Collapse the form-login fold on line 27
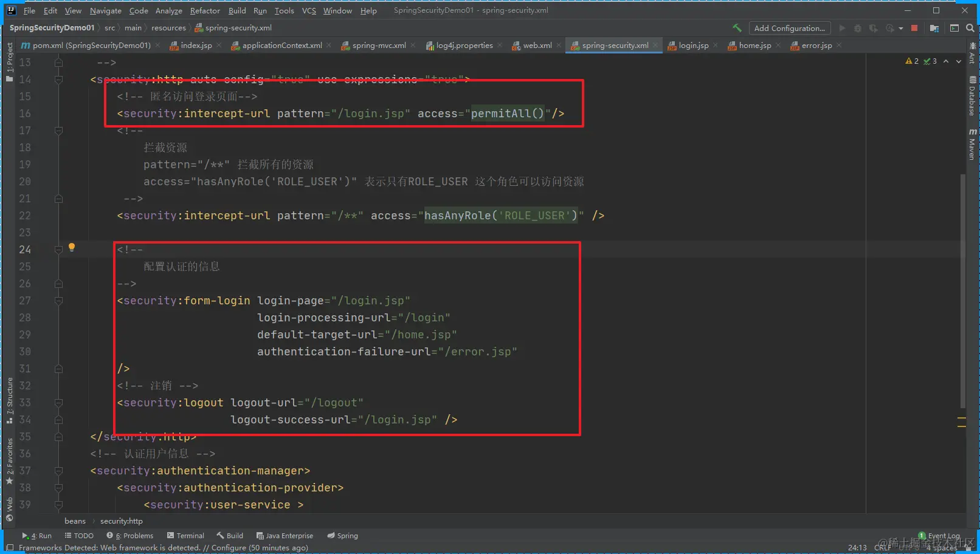Screen dimensions: 980x554 point(58,301)
